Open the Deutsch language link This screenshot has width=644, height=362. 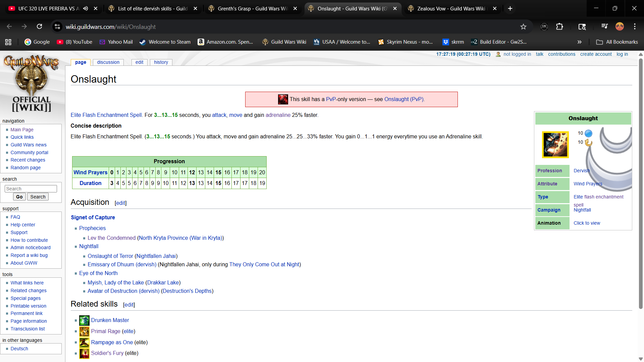pyautogui.click(x=19, y=349)
